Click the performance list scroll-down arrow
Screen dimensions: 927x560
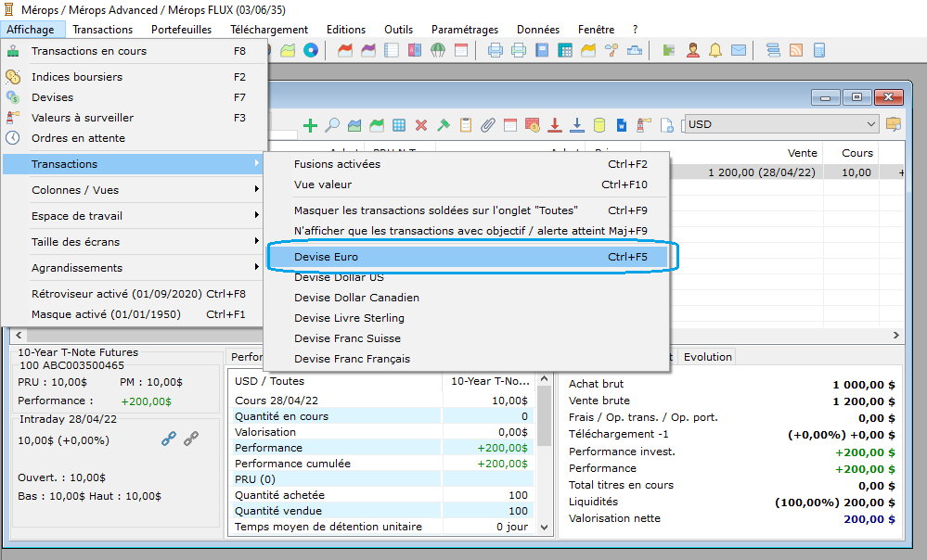click(x=544, y=527)
